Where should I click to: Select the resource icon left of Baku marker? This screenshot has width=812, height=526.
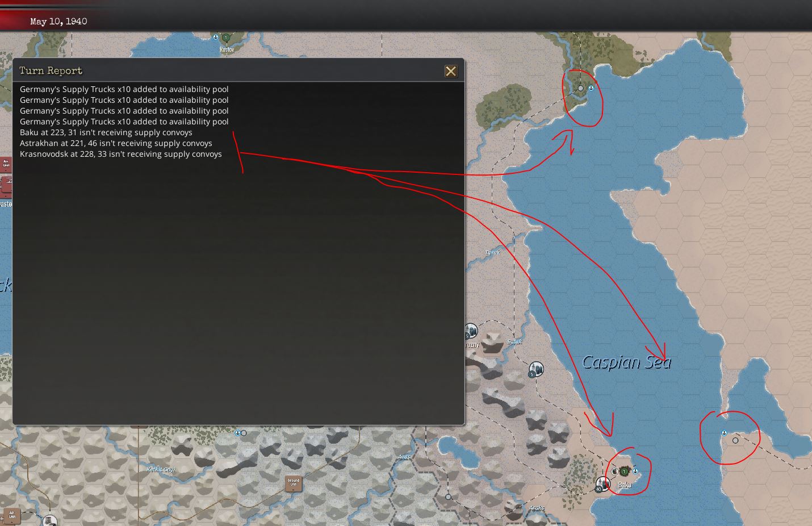click(614, 471)
